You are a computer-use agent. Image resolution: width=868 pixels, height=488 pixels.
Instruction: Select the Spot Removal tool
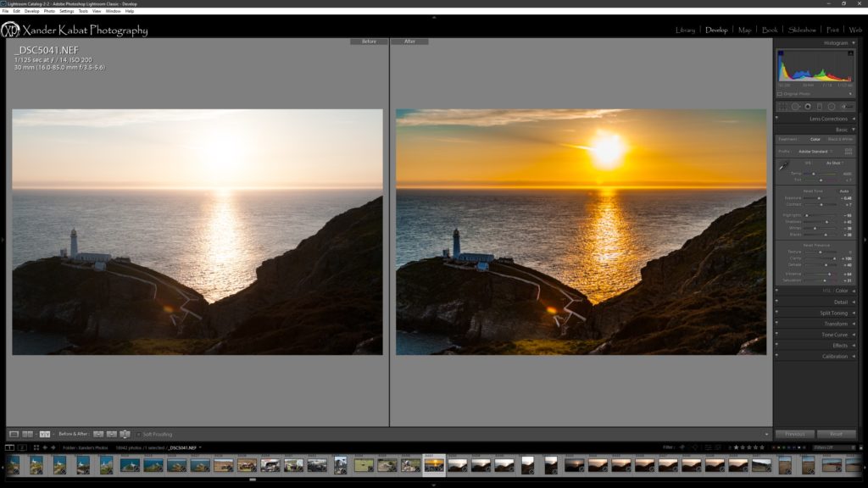point(796,107)
